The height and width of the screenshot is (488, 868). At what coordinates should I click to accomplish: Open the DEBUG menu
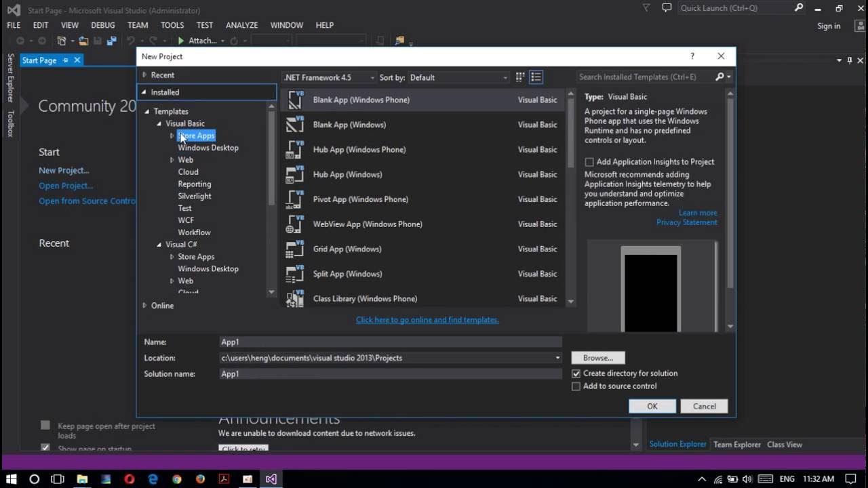(x=103, y=25)
